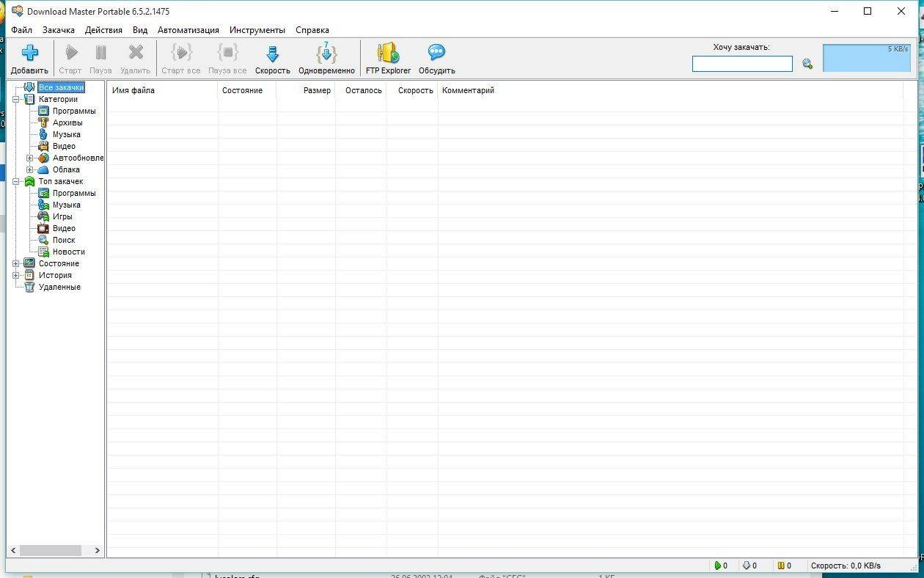Viewport: 924px width, 578px height.
Task: Click the Старт все toolbar icon
Action: coord(181,53)
